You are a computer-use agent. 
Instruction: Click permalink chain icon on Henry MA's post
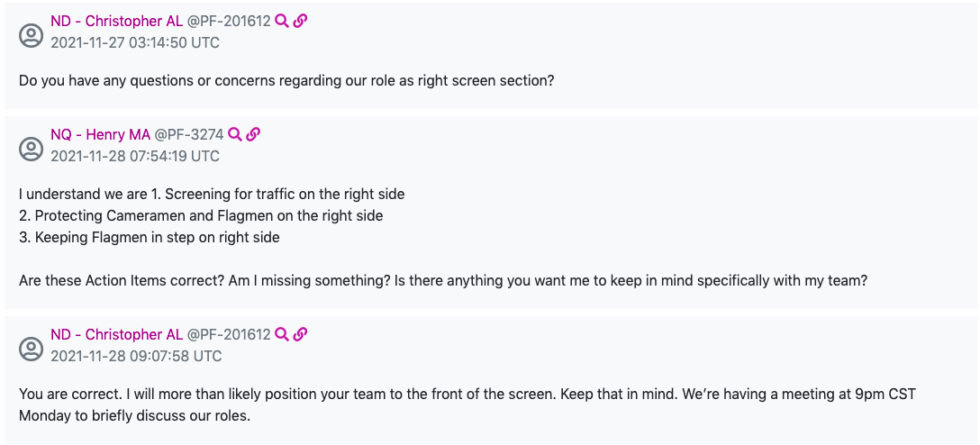click(x=253, y=134)
